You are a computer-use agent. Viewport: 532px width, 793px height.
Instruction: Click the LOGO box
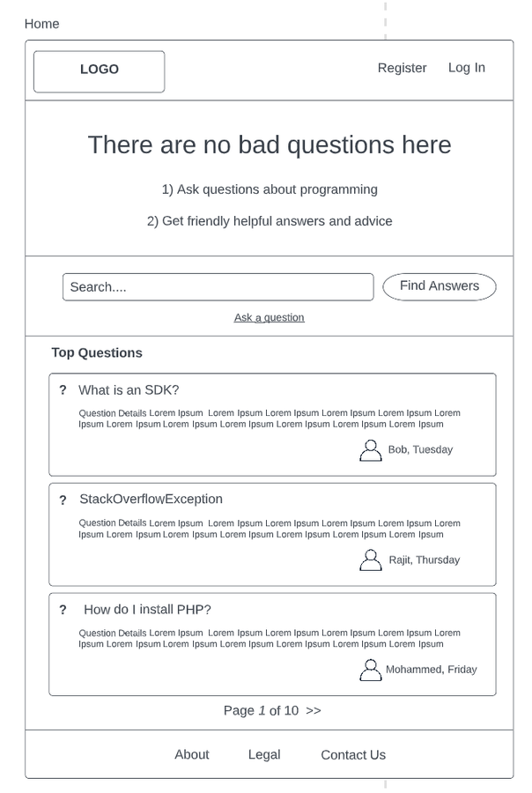point(100,71)
